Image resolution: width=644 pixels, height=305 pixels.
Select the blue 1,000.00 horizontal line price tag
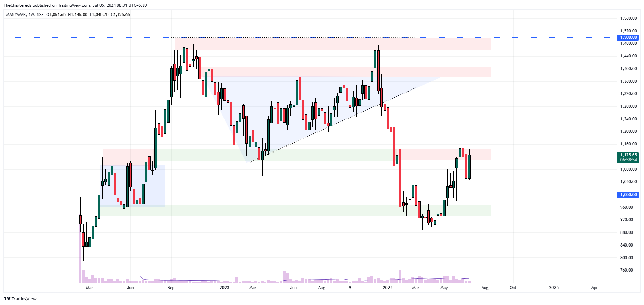coord(628,195)
